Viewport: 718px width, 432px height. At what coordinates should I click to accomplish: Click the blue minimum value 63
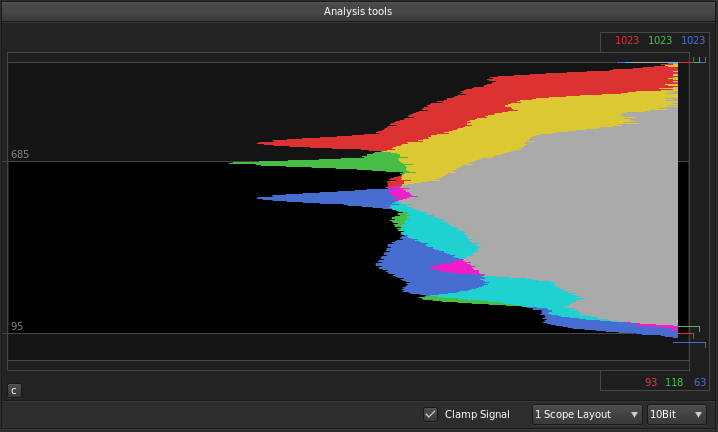pos(700,382)
